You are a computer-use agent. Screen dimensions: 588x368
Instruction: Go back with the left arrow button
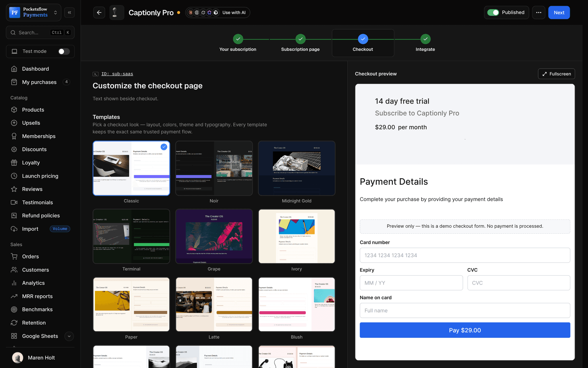[99, 12]
